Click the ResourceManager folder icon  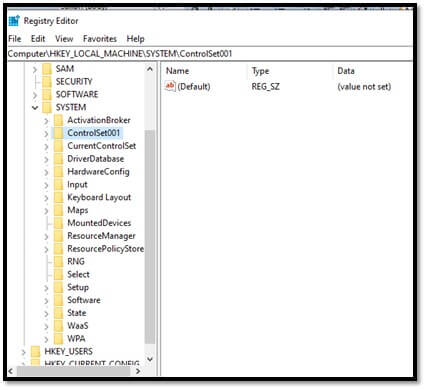pos(59,236)
